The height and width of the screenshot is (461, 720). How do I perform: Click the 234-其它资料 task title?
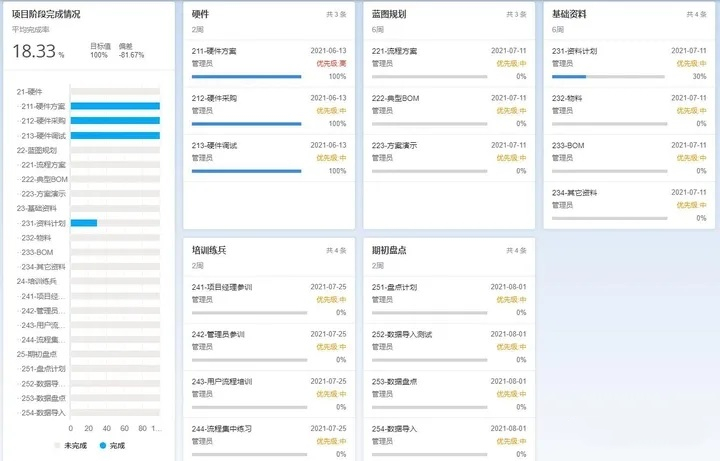[x=575, y=193]
